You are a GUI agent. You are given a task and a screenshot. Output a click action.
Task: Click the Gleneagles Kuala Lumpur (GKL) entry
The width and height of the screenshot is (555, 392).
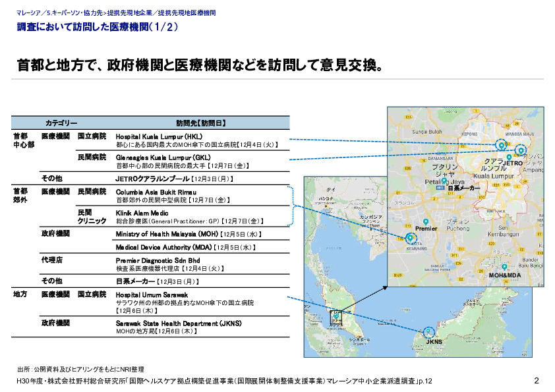[x=163, y=157]
